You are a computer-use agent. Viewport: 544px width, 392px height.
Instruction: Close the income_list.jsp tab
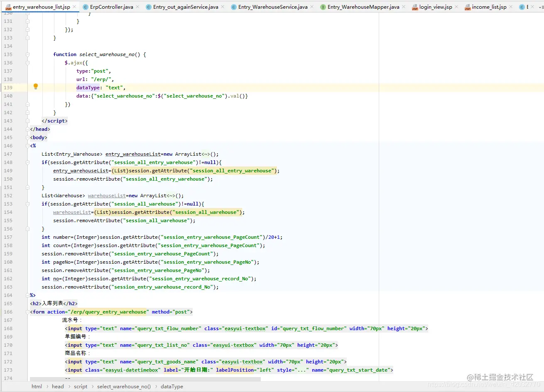click(x=511, y=7)
